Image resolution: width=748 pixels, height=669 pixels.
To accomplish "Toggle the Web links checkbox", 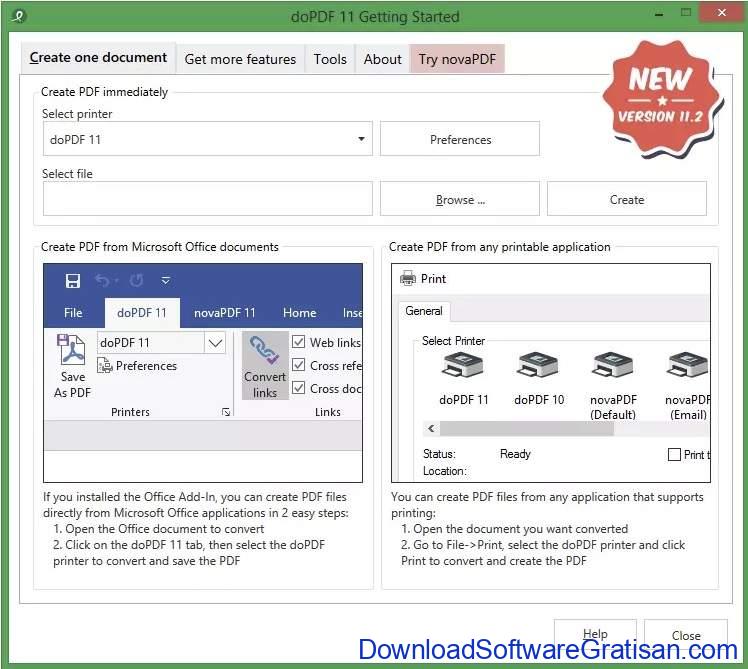I will (x=299, y=342).
